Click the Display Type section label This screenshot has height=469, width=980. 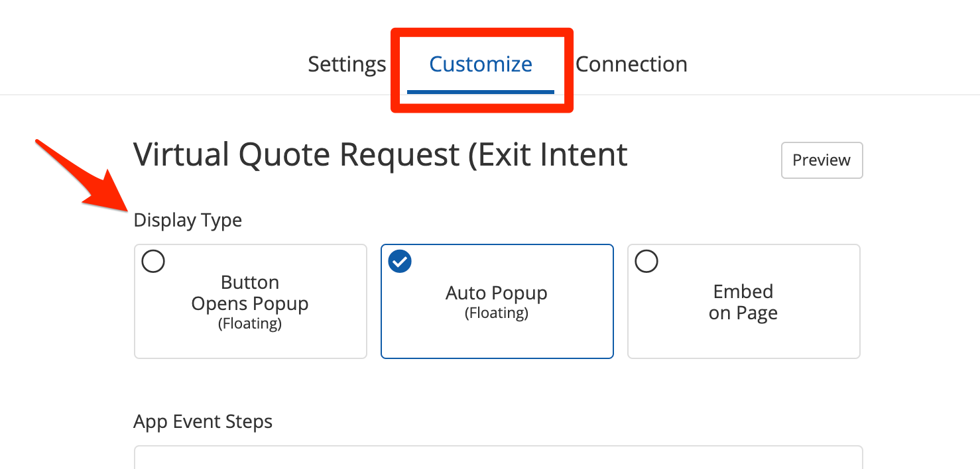point(188,220)
